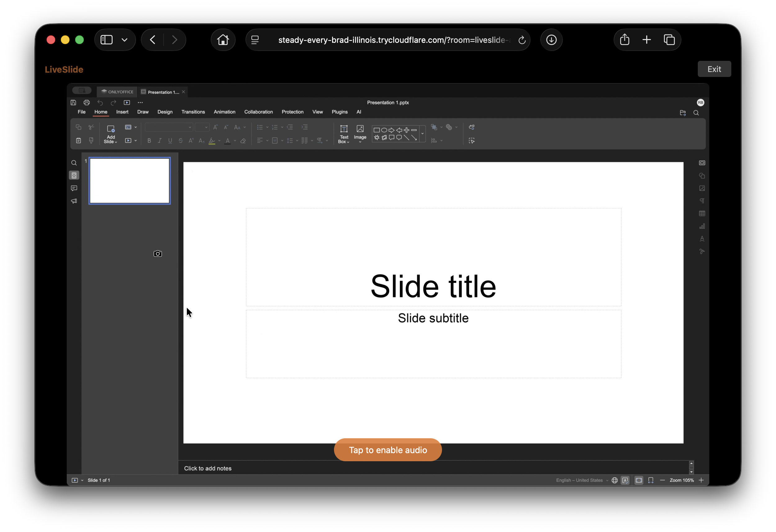
Task: Open the Comments panel in the left sidebar
Action: (74, 188)
